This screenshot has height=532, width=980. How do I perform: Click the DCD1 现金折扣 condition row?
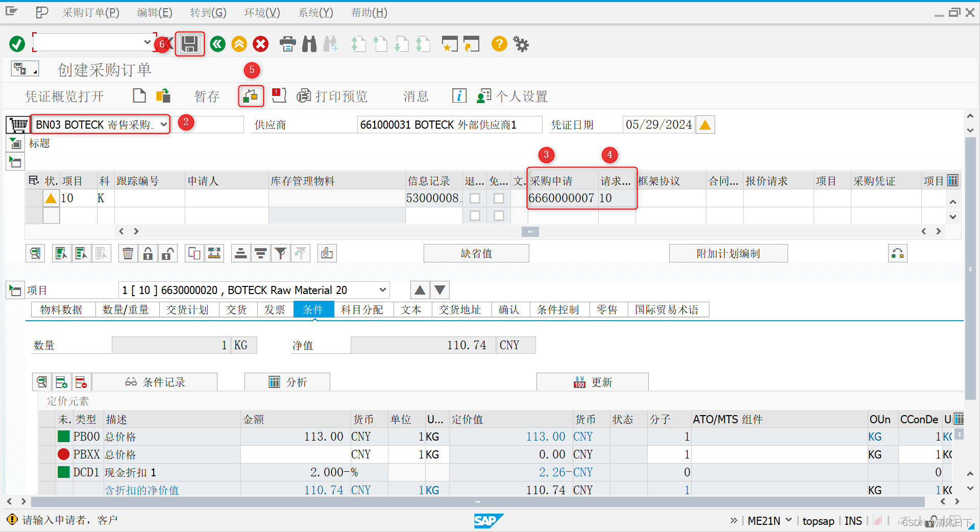pos(495,472)
